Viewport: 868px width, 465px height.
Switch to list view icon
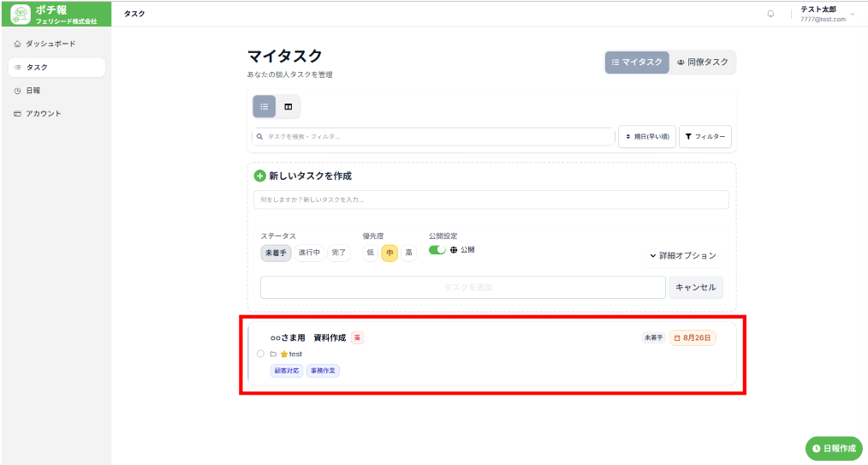click(x=265, y=107)
